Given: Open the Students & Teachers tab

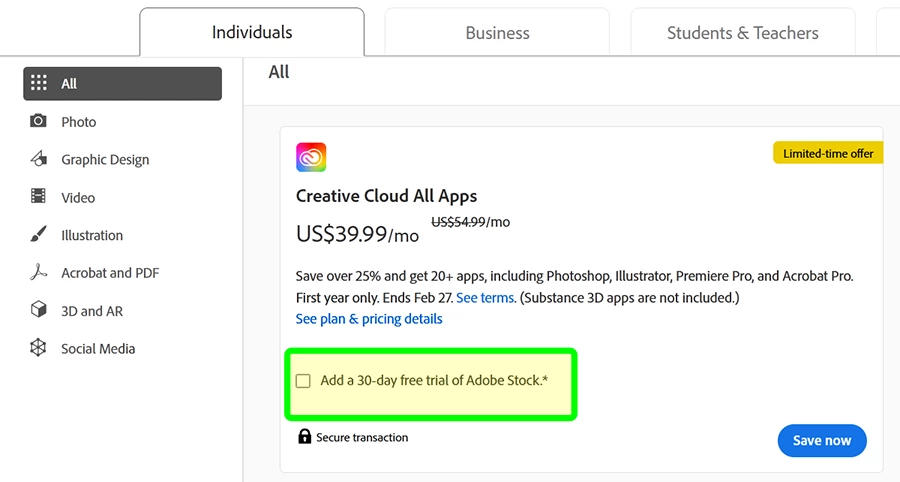Looking at the screenshot, I should 743,33.
